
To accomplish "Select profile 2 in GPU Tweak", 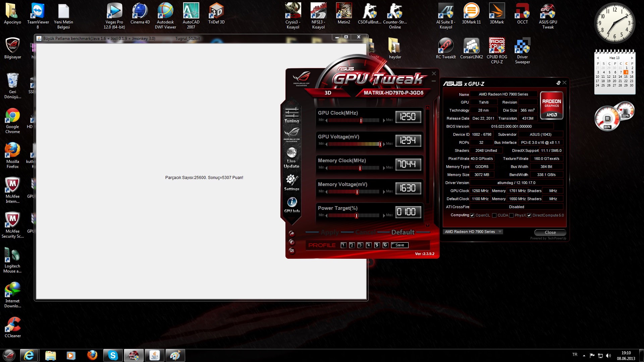I will (x=352, y=245).
